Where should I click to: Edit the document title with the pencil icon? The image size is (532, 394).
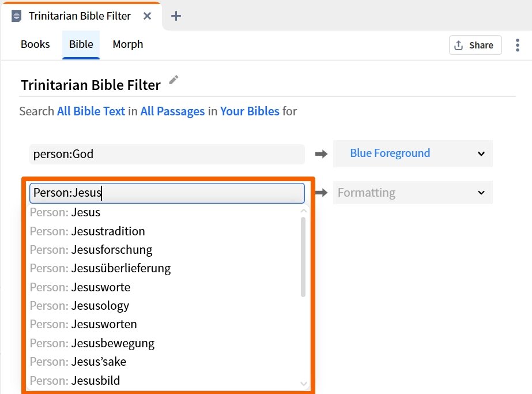172,80
